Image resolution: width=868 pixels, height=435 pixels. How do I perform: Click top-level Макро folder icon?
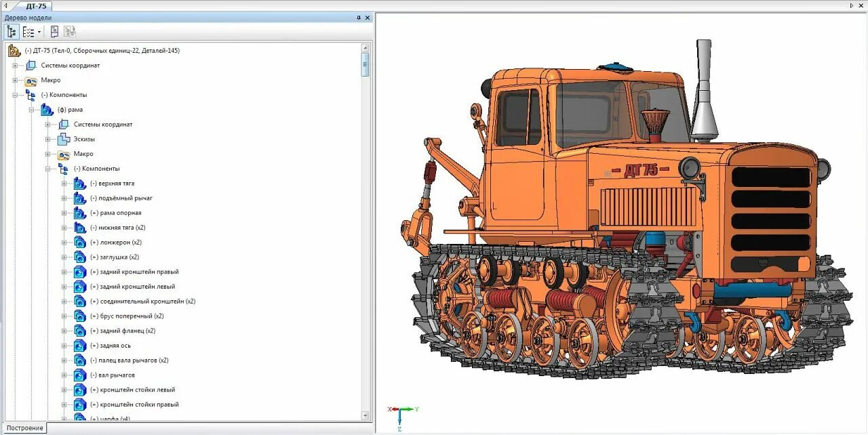pyautogui.click(x=31, y=81)
